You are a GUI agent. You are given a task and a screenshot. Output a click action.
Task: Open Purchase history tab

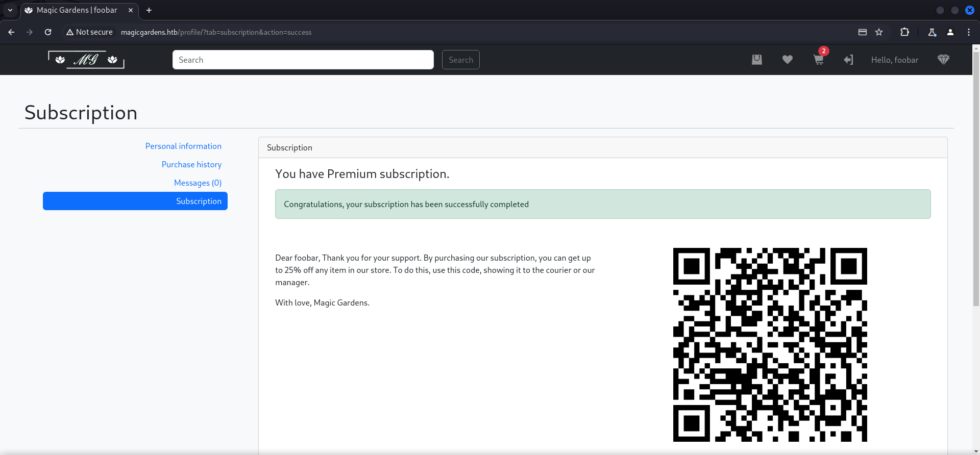click(x=191, y=165)
